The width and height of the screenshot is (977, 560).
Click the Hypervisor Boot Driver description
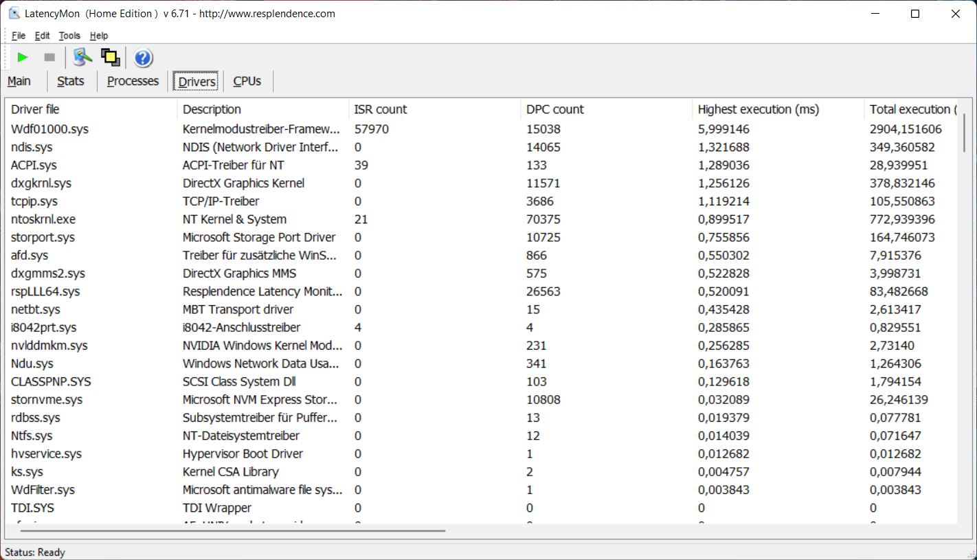pos(243,453)
